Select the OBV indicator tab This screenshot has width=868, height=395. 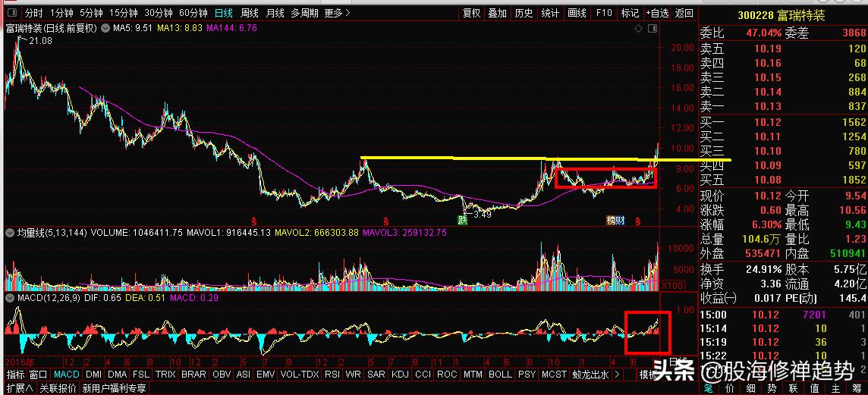click(222, 375)
